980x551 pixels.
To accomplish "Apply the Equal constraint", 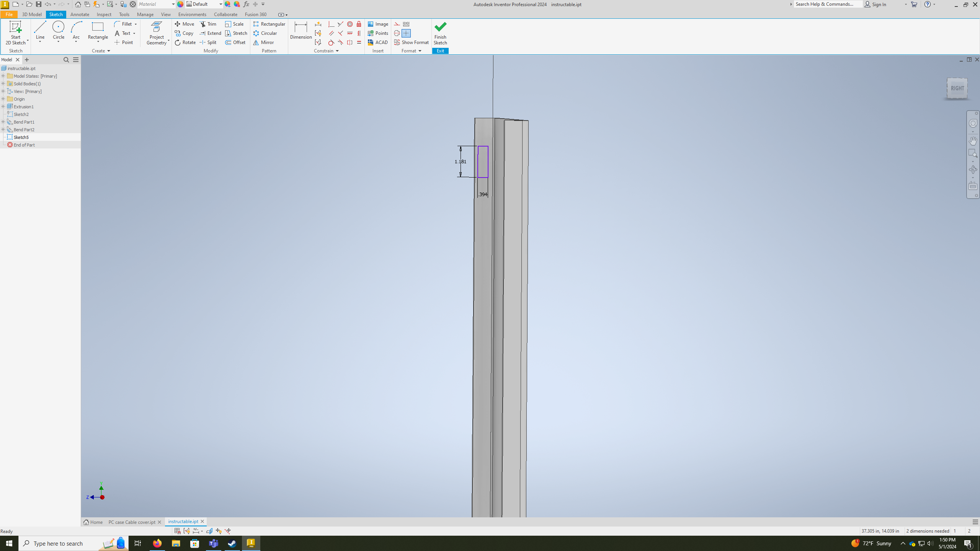I will 359,42.
